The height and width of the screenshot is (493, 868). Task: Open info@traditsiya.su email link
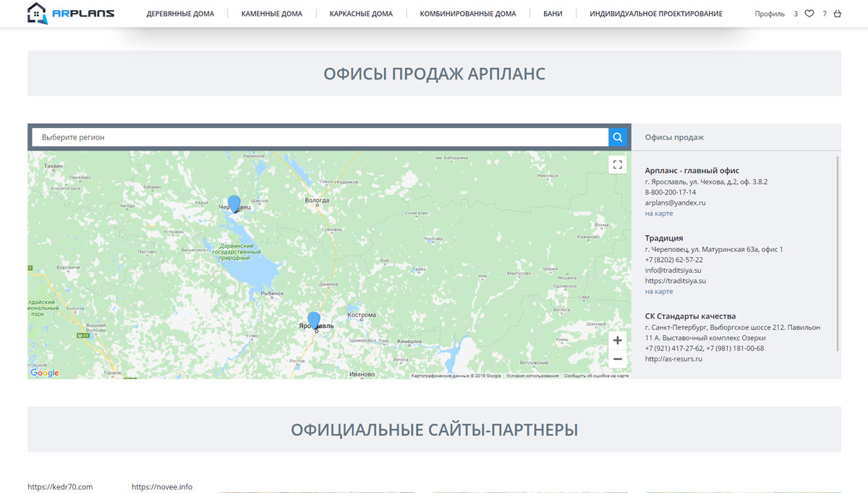pyautogui.click(x=673, y=270)
